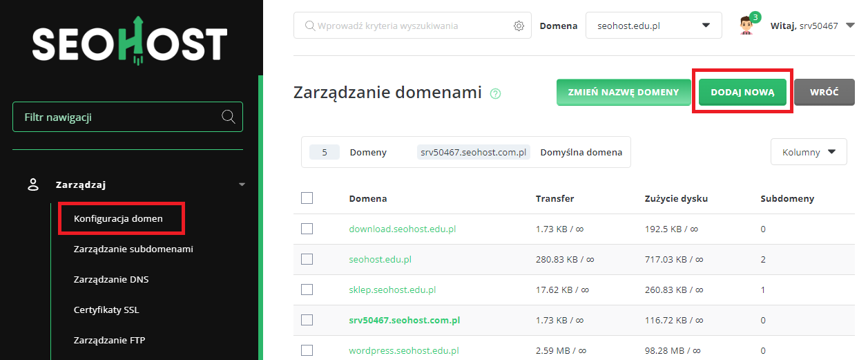
Task: Tick the checkbox for srv50467.seohost.com.pl row
Action: pyautogui.click(x=307, y=320)
